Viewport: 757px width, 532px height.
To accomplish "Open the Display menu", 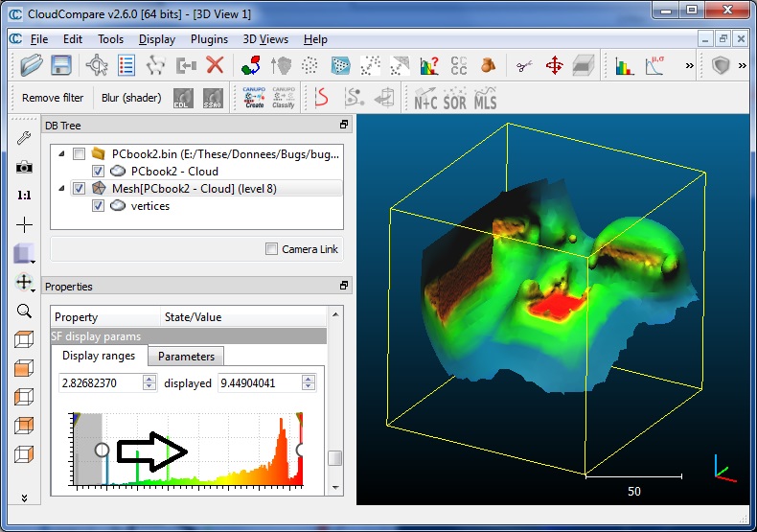I will coord(157,39).
